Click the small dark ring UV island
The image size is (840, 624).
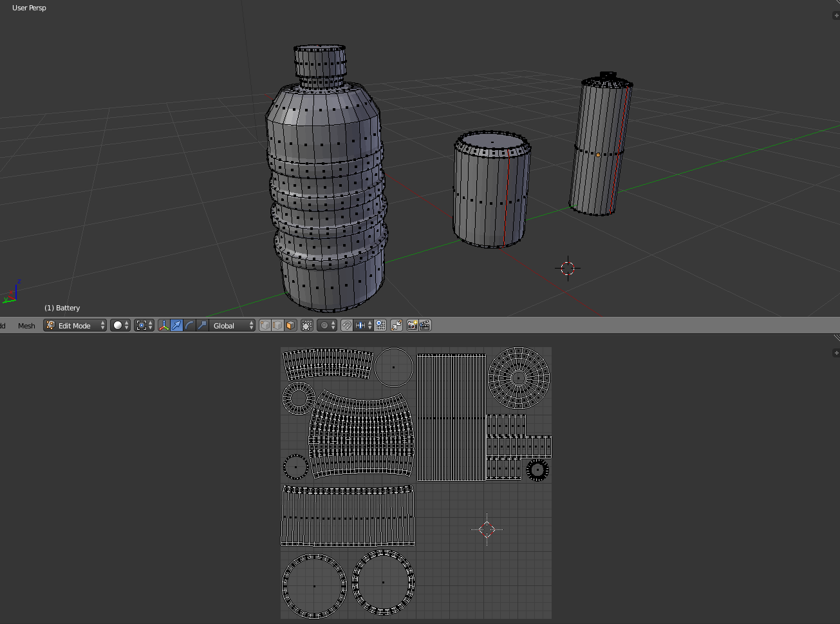coord(537,470)
